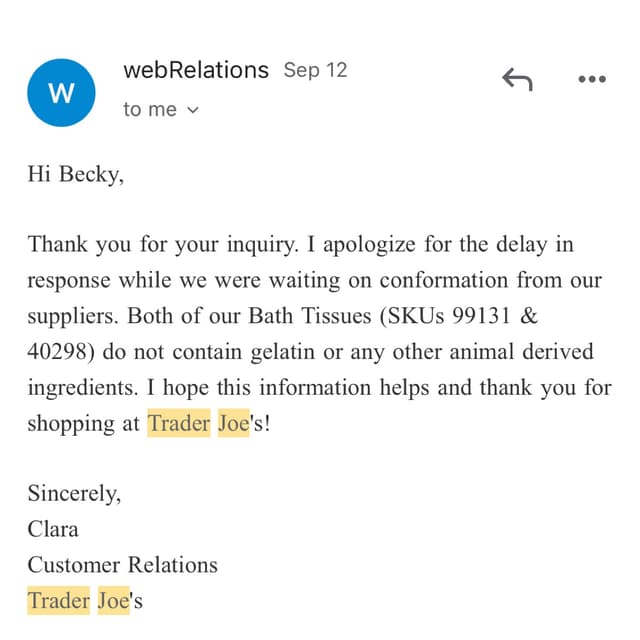Click highlighted 'Trader' in the body paragraph
The image size is (640, 640).
coord(179,423)
